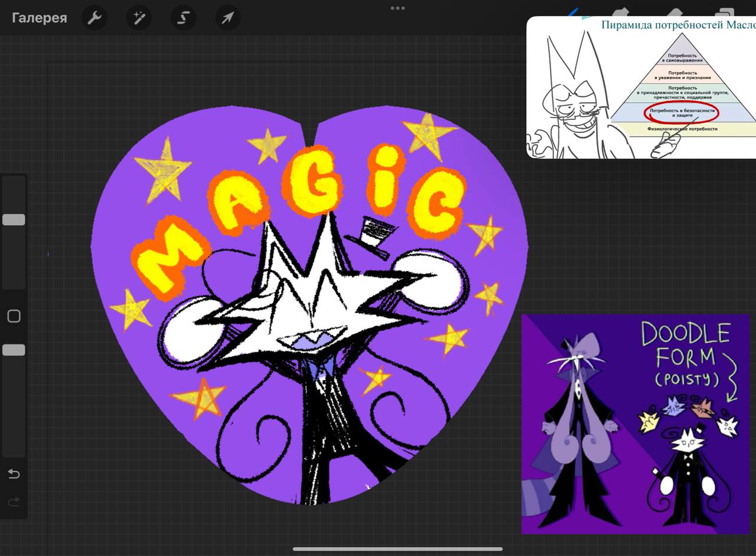This screenshot has width=756, height=556.
Task: Tap the square Modify button in sidebar
Action: pyautogui.click(x=14, y=316)
